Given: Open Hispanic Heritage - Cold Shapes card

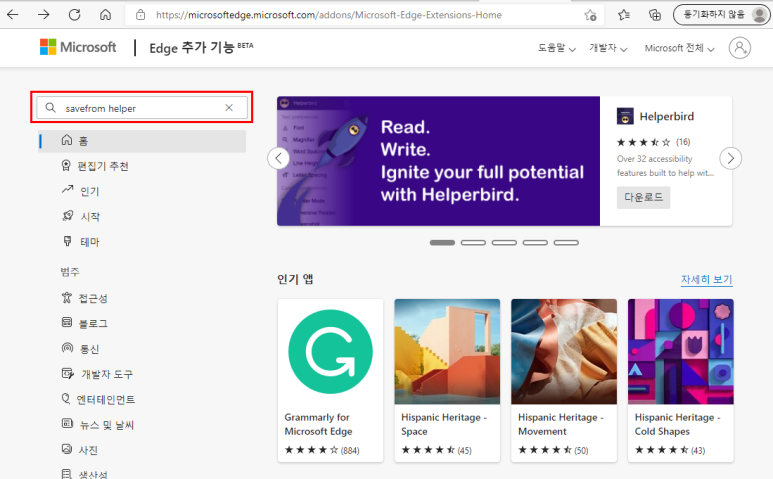Looking at the screenshot, I should [x=680, y=380].
